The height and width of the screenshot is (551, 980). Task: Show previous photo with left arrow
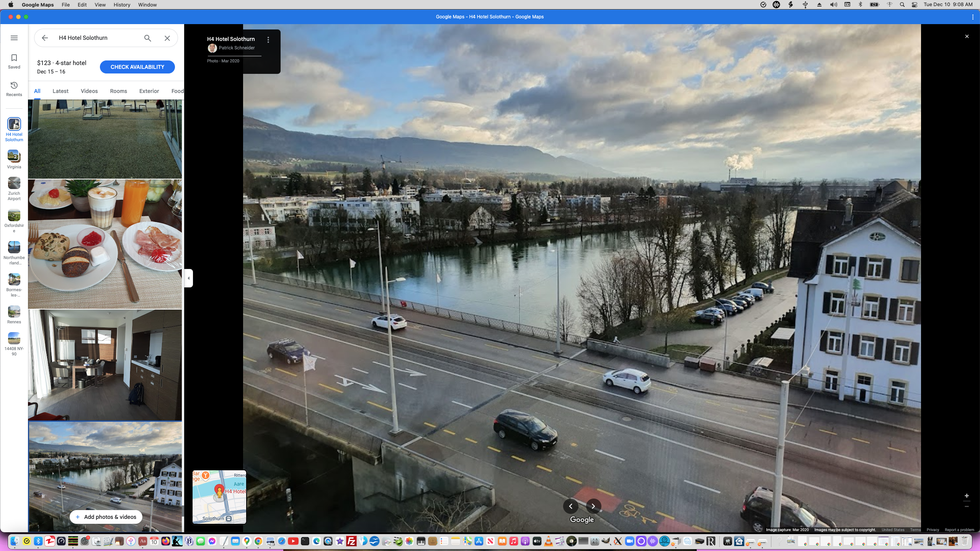(571, 506)
